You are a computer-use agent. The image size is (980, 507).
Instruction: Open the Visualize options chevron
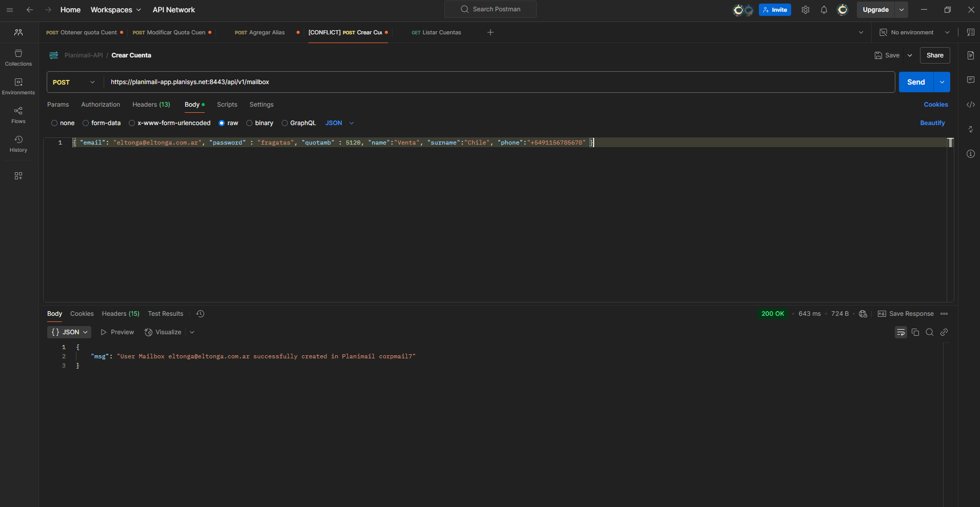pyautogui.click(x=192, y=332)
